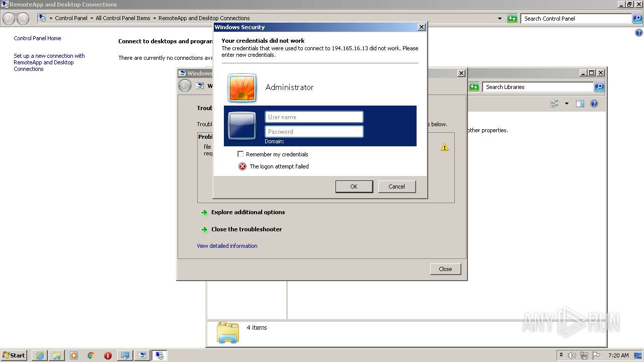This screenshot has height=362, width=644.
Task: Confirm credentials with the OK button
Action: pyautogui.click(x=354, y=187)
